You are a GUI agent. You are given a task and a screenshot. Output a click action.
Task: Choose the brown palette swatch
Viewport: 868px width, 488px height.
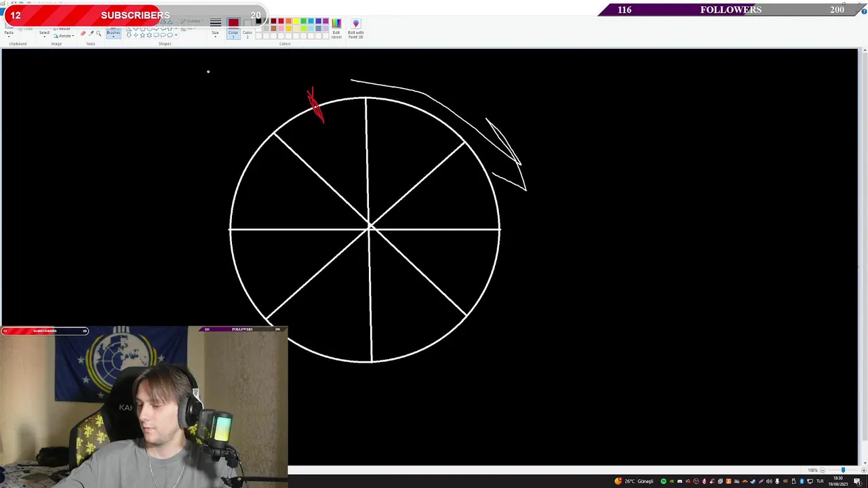tap(273, 28)
